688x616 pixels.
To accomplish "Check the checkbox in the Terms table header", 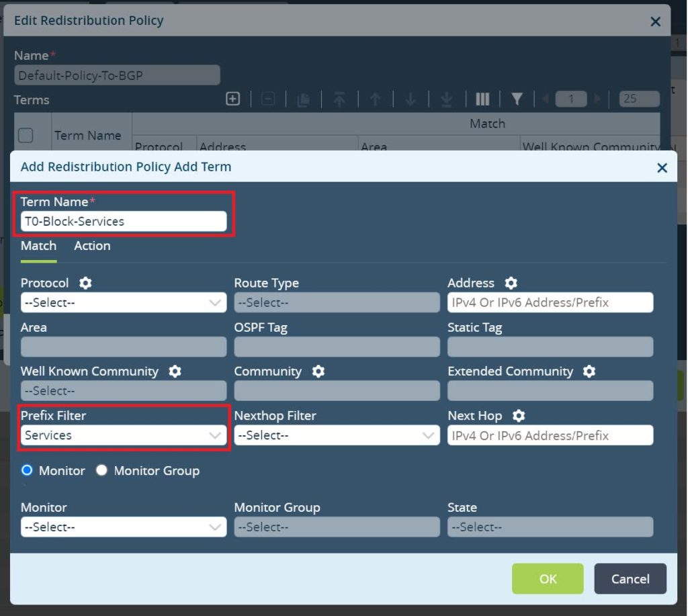I will click(25, 134).
